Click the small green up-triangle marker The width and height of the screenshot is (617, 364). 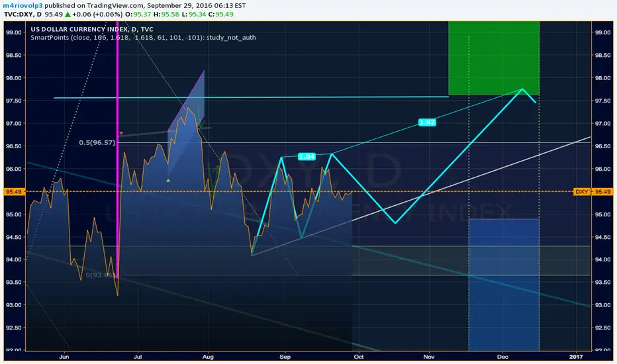click(x=168, y=180)
